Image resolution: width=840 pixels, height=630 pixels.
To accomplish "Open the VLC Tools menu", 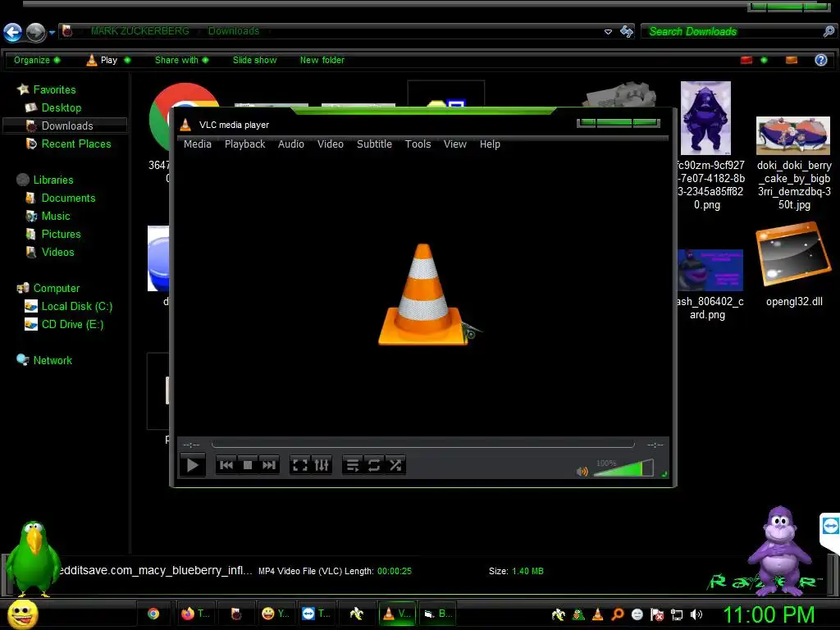I will [418, 144].
